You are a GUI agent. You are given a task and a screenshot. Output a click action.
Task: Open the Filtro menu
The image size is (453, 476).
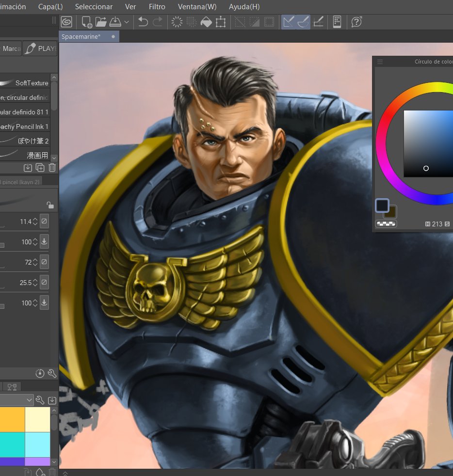coord(157,7)
